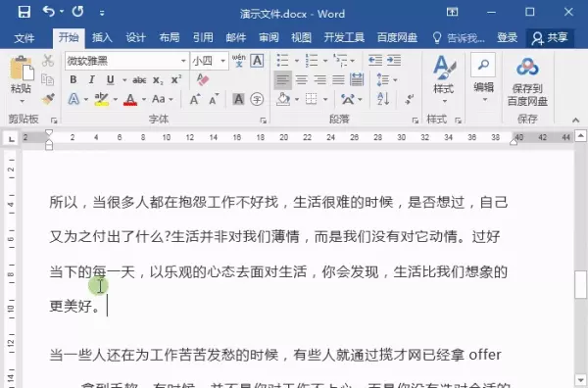Click the Save floppy disk icon
The width and height of the screenshot is (588, 388).
[24, 13]
